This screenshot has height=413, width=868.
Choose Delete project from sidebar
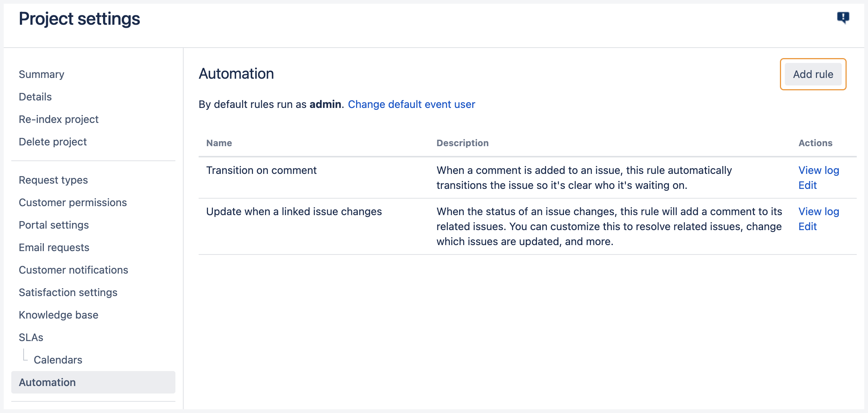(x=53, y=142)
